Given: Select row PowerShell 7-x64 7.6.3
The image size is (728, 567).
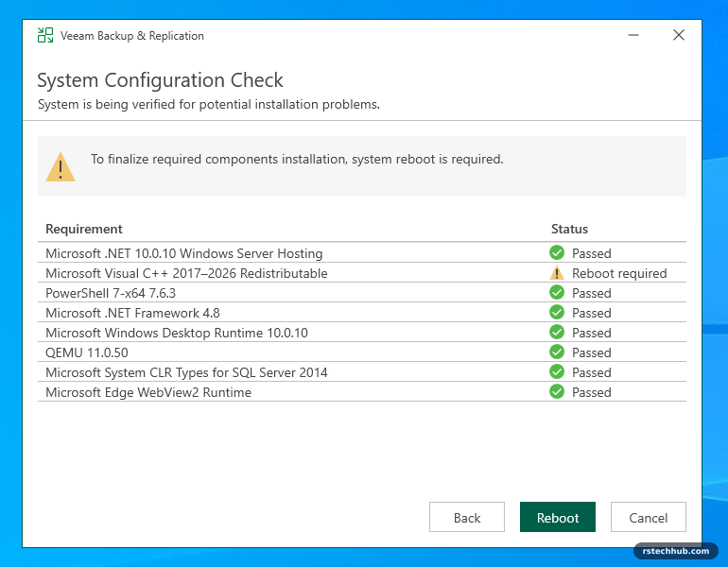Looking at the screenshot, I should [362, 293].
